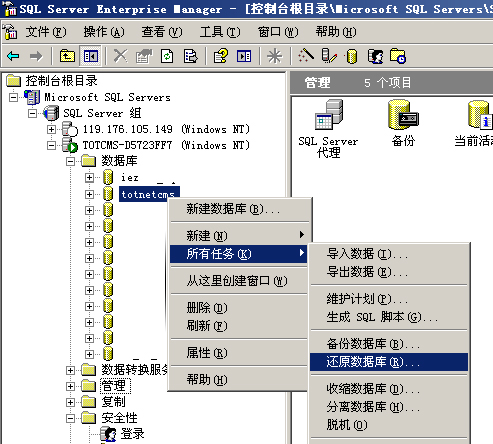Click the Forward arrow toolbar icon
This screenshot has width=493, height=444.
36,56
